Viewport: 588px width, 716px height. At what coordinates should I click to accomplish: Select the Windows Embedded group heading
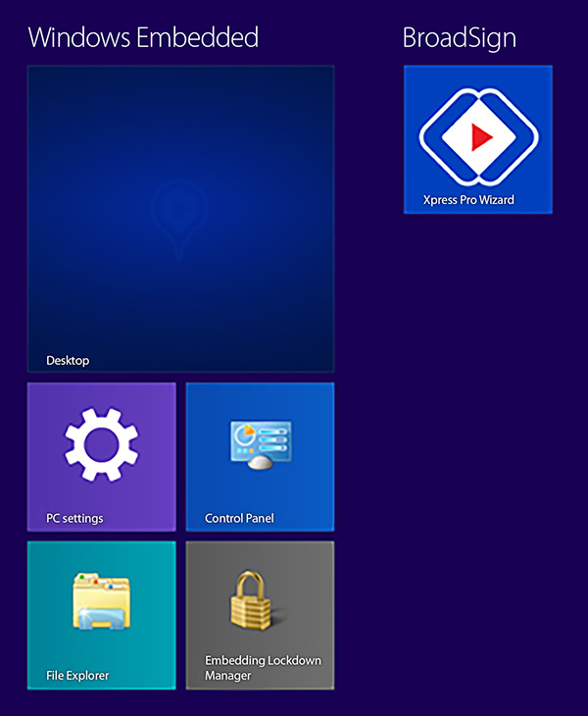(143, 37)
